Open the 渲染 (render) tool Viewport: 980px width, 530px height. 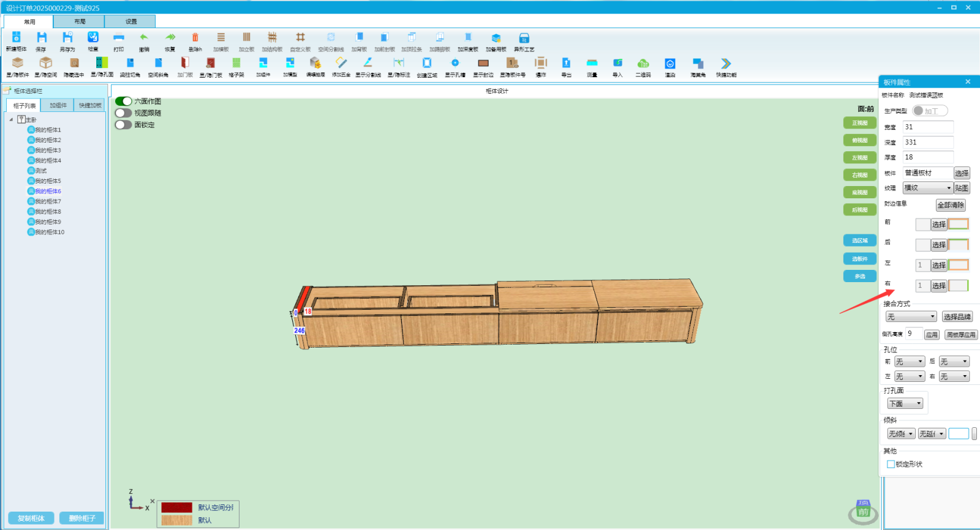point(670,64)
